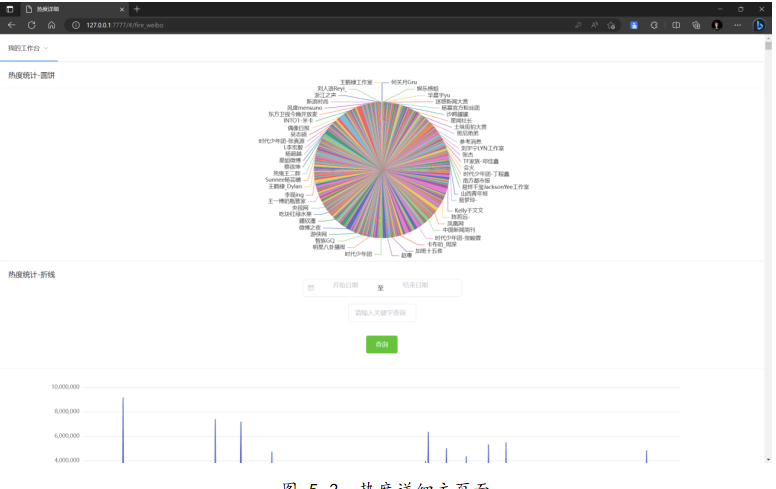The width and height of the screenshot is (776, 489).
Task: Open the read aloud icon
Action: click(x=594, y=25)
